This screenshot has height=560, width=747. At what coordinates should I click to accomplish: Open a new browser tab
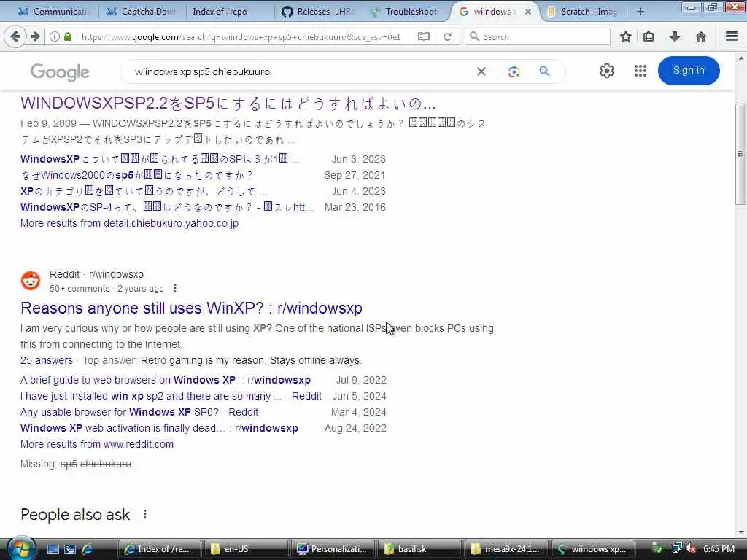pyautogui.click(x=640, y=12)
